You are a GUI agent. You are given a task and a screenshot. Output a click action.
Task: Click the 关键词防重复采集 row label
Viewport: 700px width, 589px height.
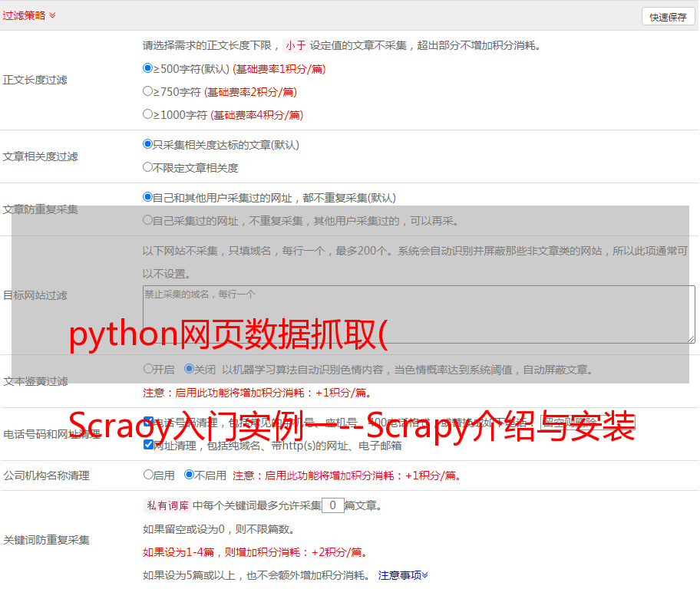point(46,540)
